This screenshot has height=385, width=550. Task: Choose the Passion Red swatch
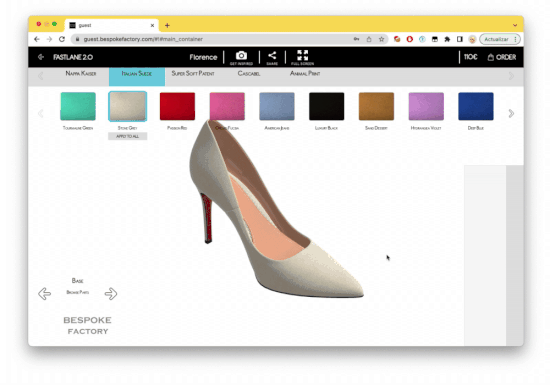pyautogui.click(x=177, y=106)
